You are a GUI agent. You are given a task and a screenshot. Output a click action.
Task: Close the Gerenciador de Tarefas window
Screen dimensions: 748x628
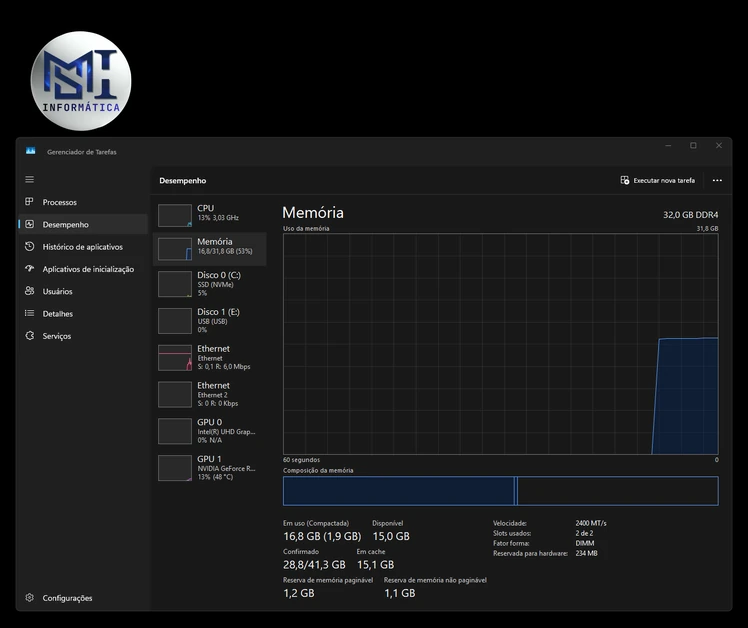[x=718, y=146]
